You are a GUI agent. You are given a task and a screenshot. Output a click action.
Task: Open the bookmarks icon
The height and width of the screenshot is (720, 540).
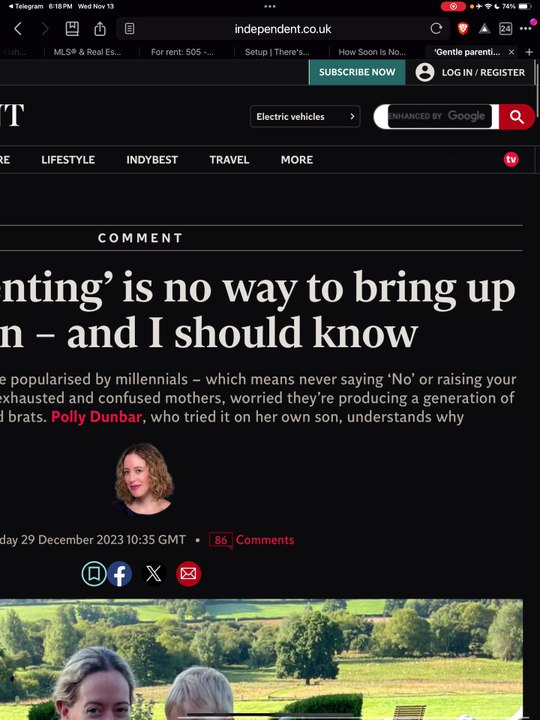point(72,29)
